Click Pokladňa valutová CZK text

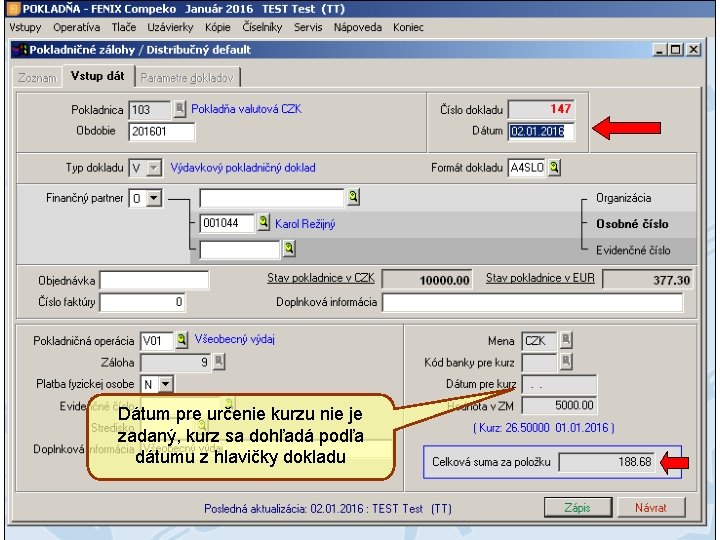[247, 109]
